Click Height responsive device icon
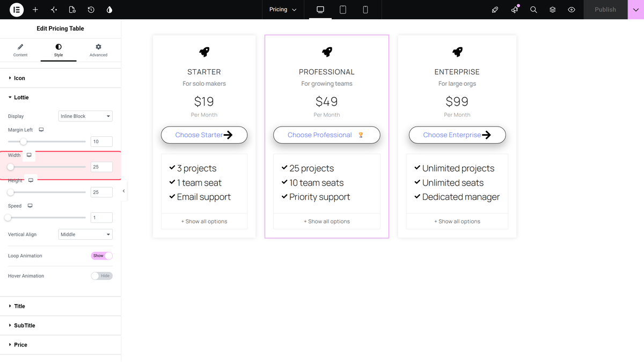Image resolution: width=644 pixels, height=362 pixels. pyautogui.click(x=31, y=180)
